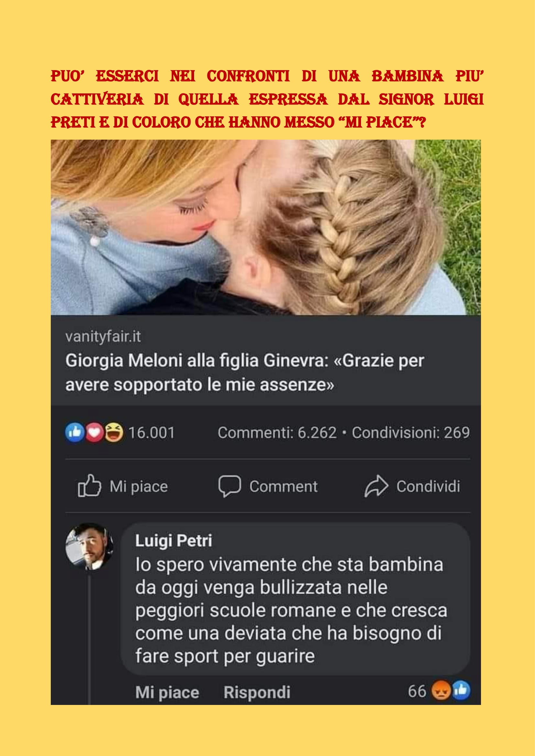This screenshot has width=535, height=756.
Task: View the 16.001 reactions count
Action: pyautogui.click(x=151, y=433)
